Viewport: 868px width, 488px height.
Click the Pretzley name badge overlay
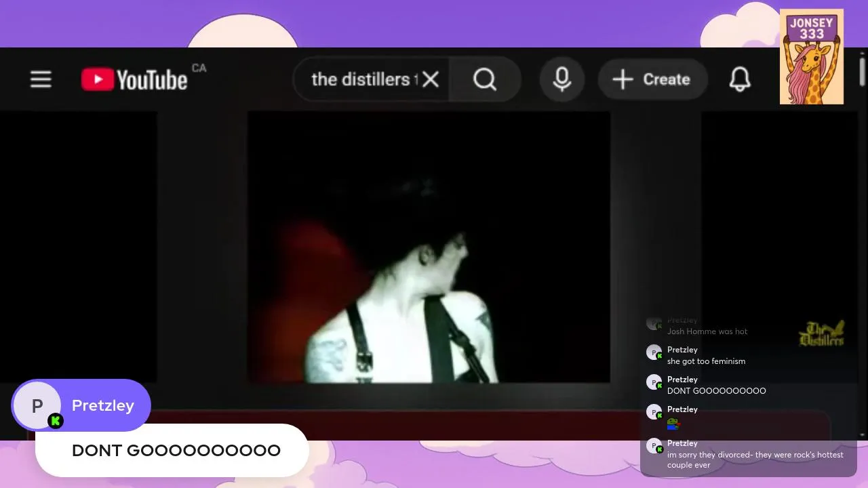(81, 405)
